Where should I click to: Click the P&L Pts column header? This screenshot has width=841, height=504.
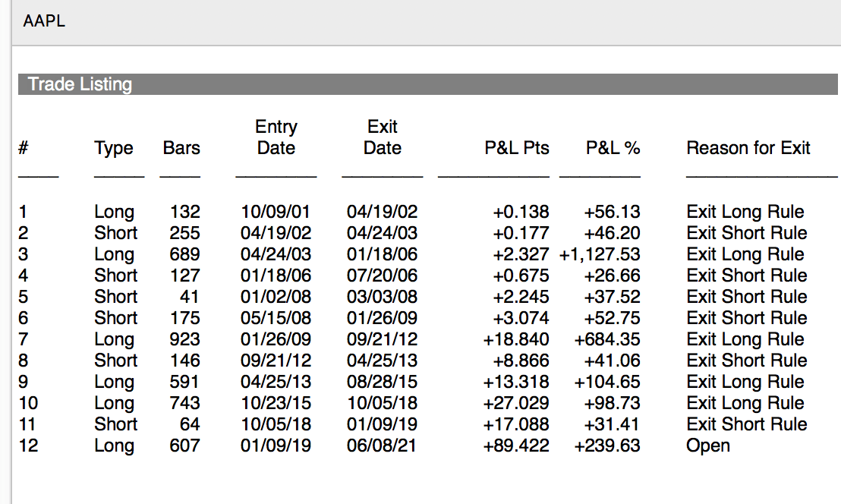coord(517,148)
